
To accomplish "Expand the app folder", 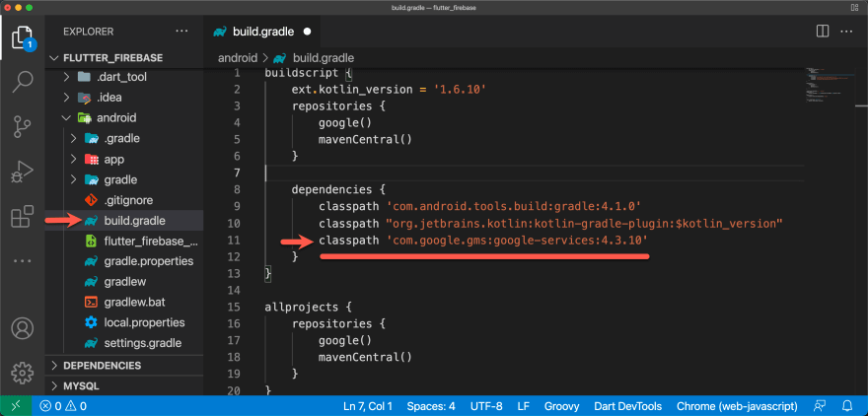I will click(74, 160).
